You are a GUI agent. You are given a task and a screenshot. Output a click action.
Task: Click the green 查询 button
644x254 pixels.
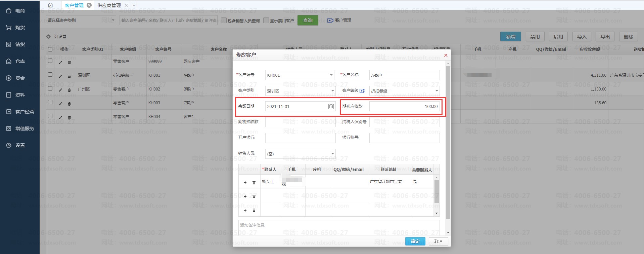point(308,20)
